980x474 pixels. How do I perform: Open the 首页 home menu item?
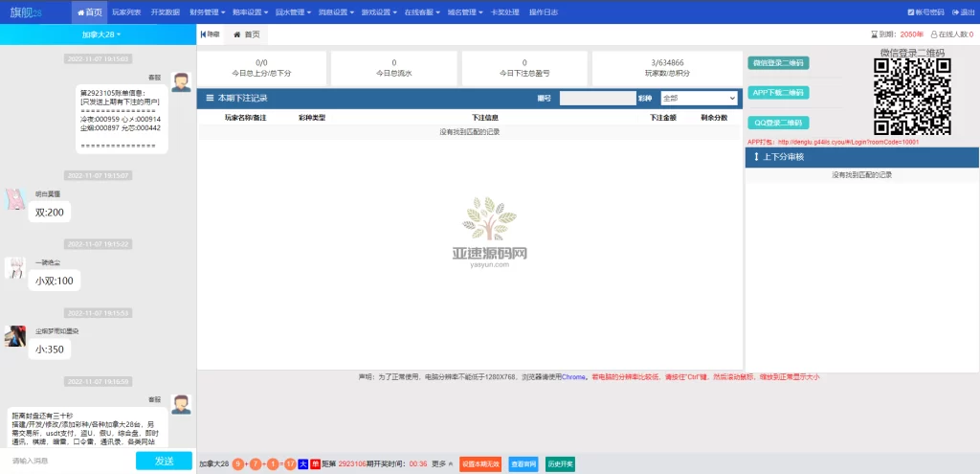pyautogui.click(x=89, y=11)
